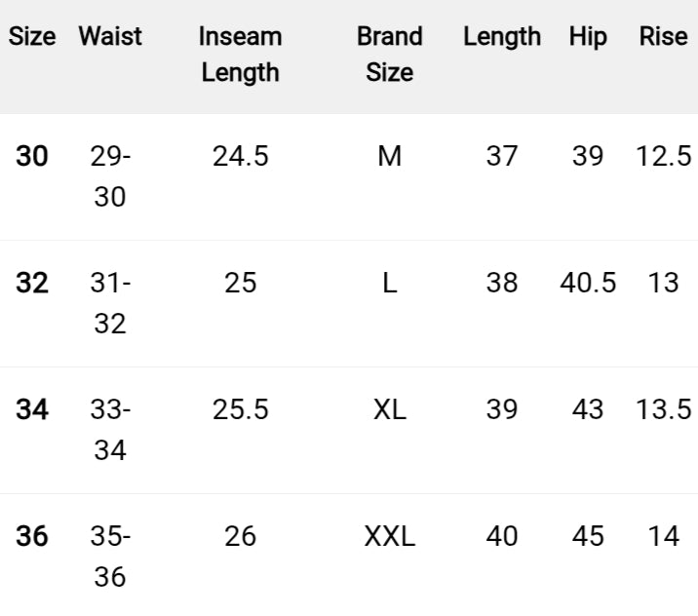Select the XXL brand size cell
This screenshot has width=698, height=616.
(390, 536)
